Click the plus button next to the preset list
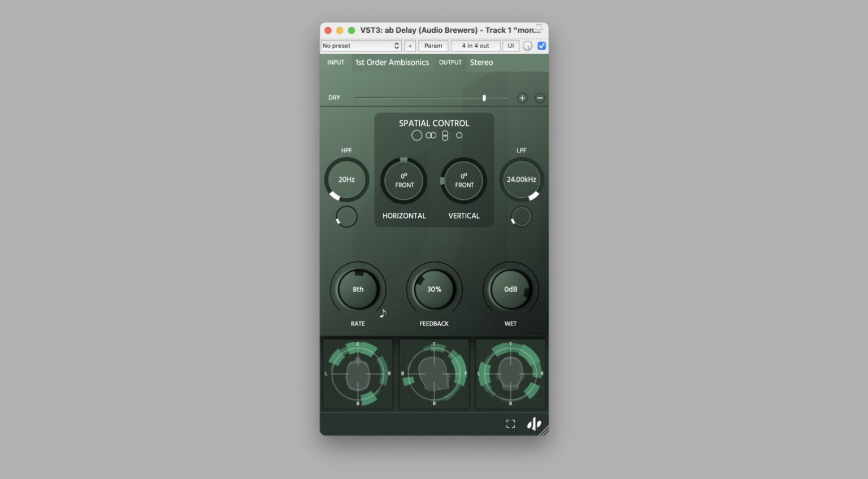Screen dimensions: 868x479 (x=410, y=46)
